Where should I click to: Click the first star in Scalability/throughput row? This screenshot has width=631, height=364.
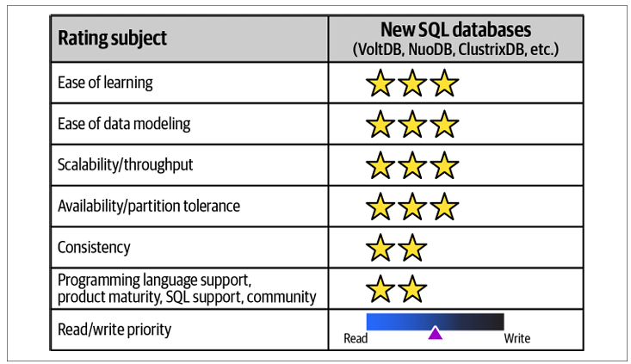[380, 165]
